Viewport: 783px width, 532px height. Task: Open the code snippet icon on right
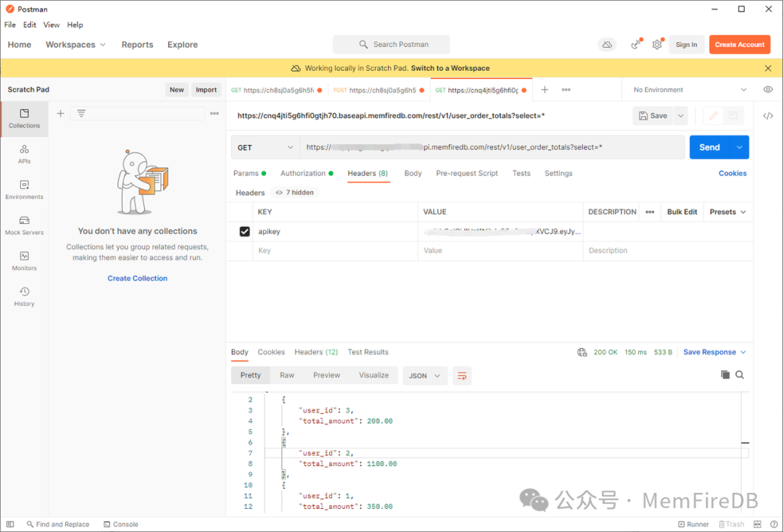pos(768,116)
